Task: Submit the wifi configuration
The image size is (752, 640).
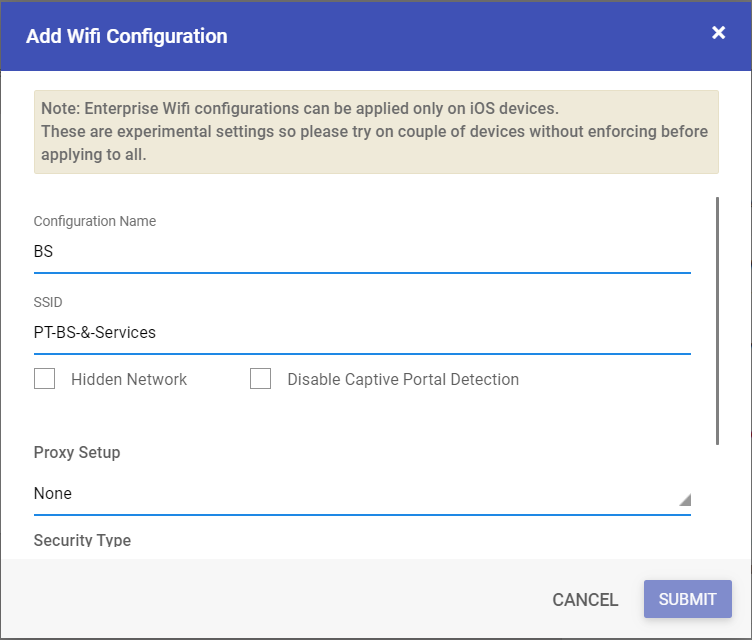Action: [687, 599]
